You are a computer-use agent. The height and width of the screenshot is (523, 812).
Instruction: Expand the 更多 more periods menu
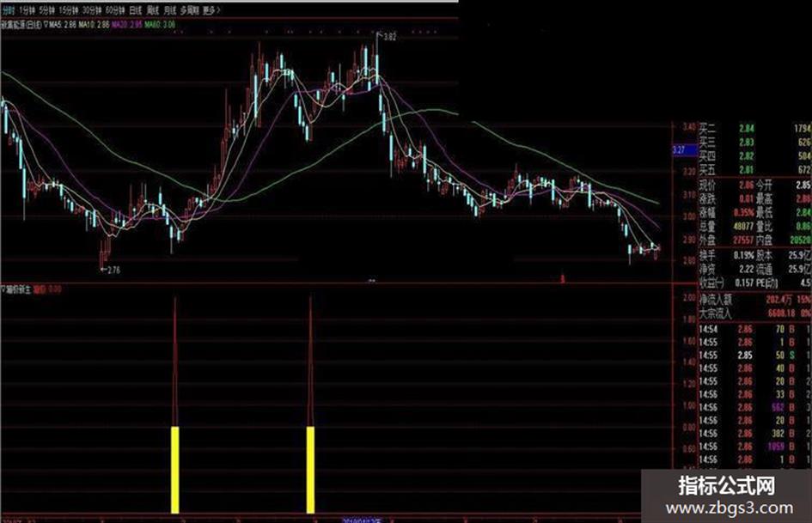pos(211,9)
